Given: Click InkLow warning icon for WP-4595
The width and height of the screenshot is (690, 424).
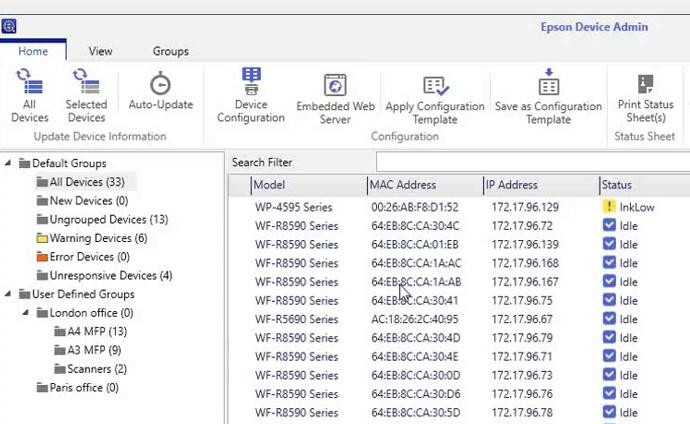Looking at the screenshot, I should pos(609,206).
